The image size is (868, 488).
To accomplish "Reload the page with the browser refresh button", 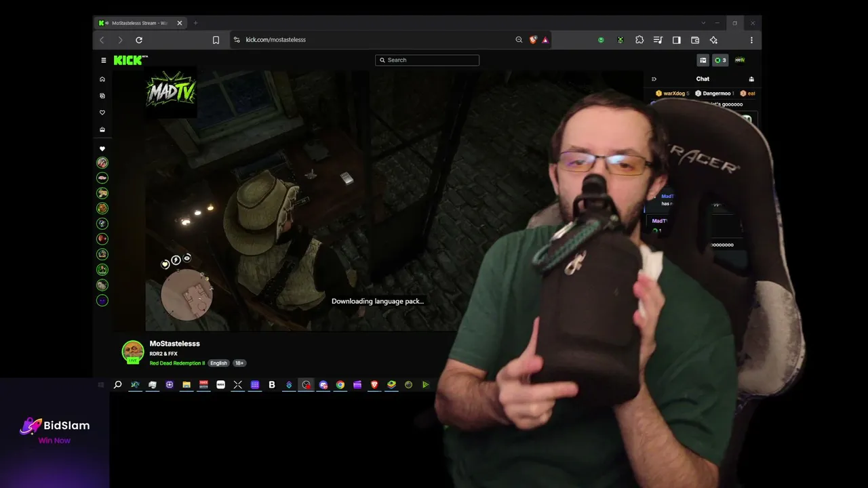I will pos(139,40).
